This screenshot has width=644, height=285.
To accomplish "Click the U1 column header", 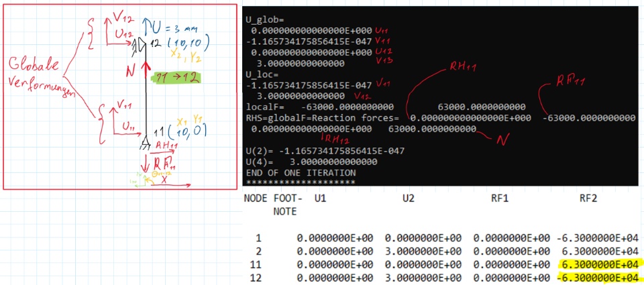I will 321,198.
